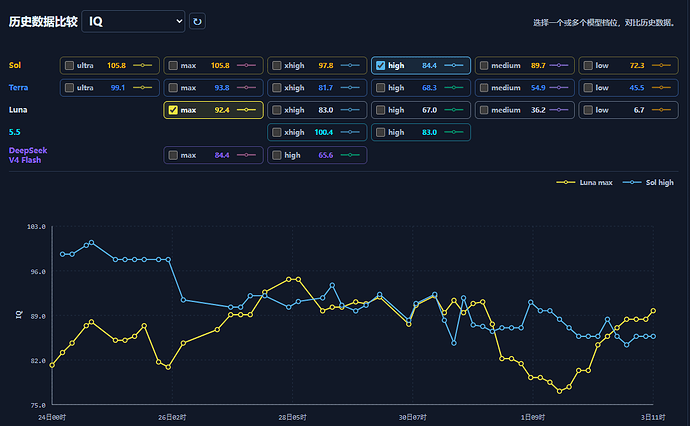The width and height of the screenshot is (690, 426).
Task: Tick the Terra low checkbox
Action: coord(588,88)
